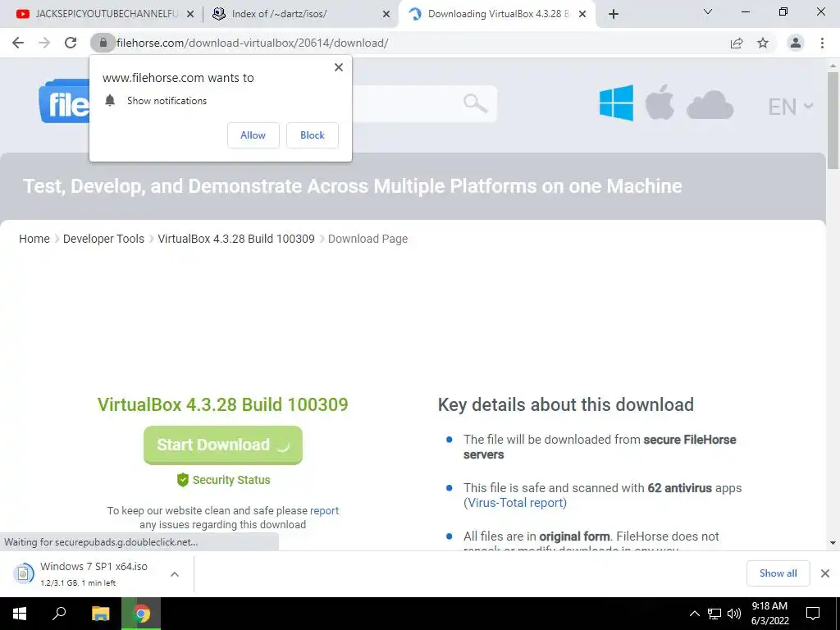
Task: Close the Index of isos tab
Action: pos(386,15)
